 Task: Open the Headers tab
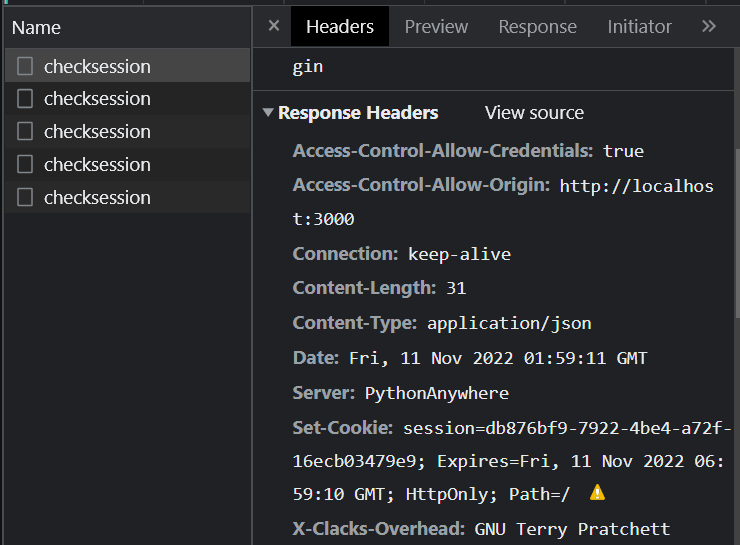[340, 26]
